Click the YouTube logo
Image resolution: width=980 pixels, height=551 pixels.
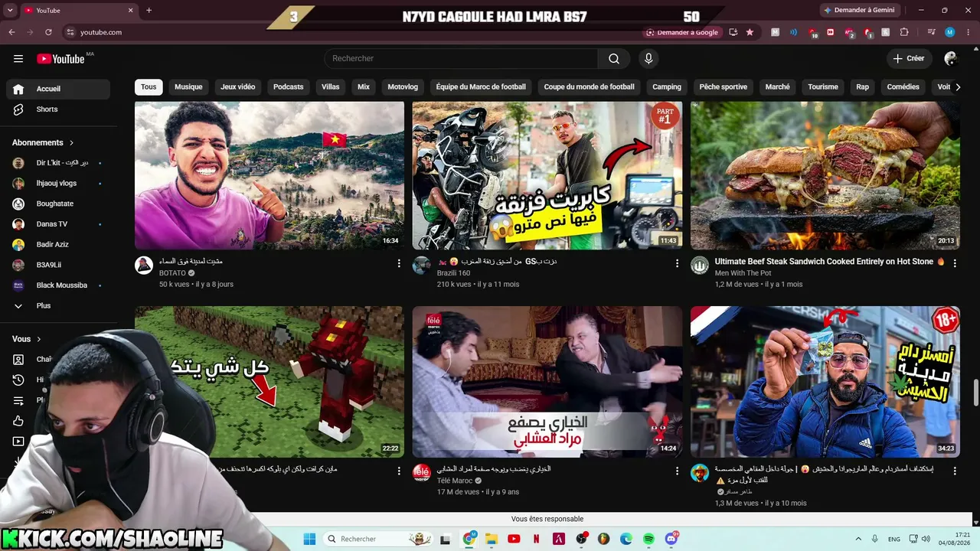(60, 59)
